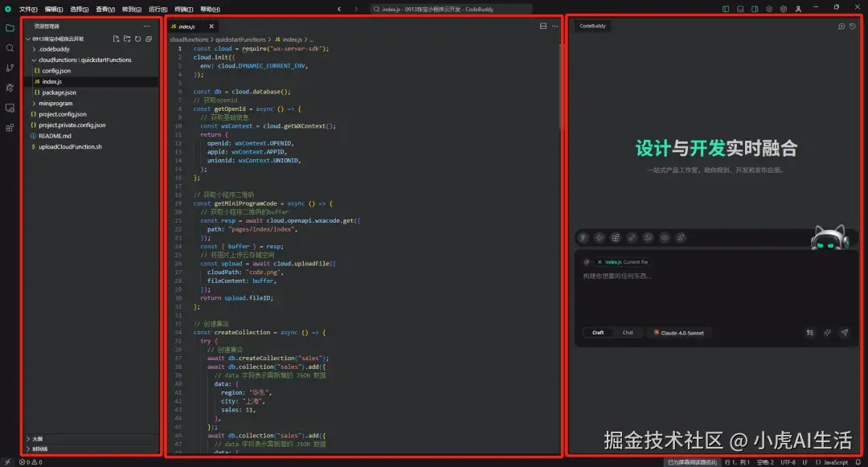Click the components blocks icon in CodeBuddy toolbar
Viewport: 868px width, 467px height.
point(616,237)
